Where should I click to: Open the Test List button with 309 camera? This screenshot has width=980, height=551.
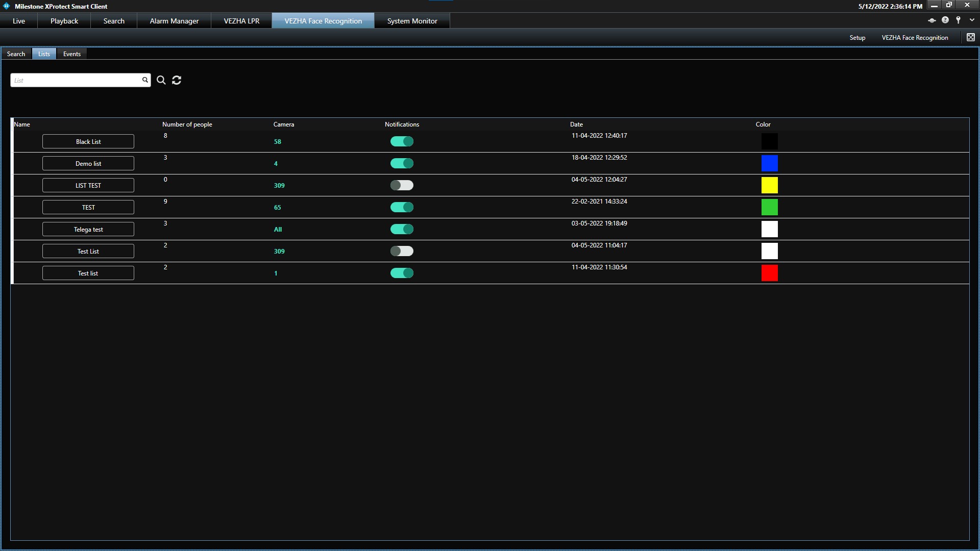click(88, 251)
